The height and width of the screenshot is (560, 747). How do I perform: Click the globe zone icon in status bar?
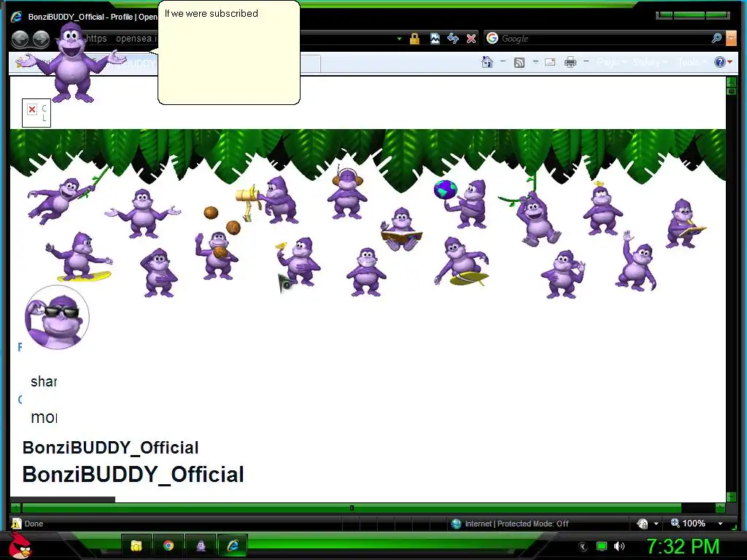coord(456,524)
